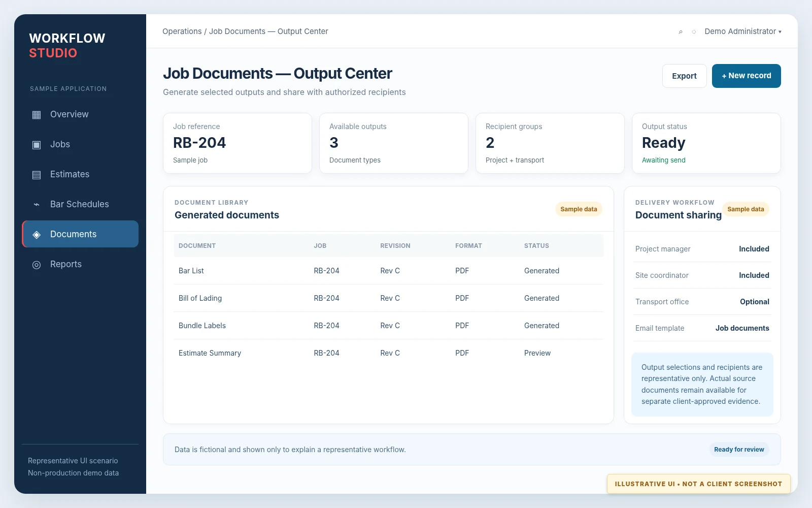812x508 pixels.
Task: Click Rev C in the Bar List row
Action: [x=390, y=271]
